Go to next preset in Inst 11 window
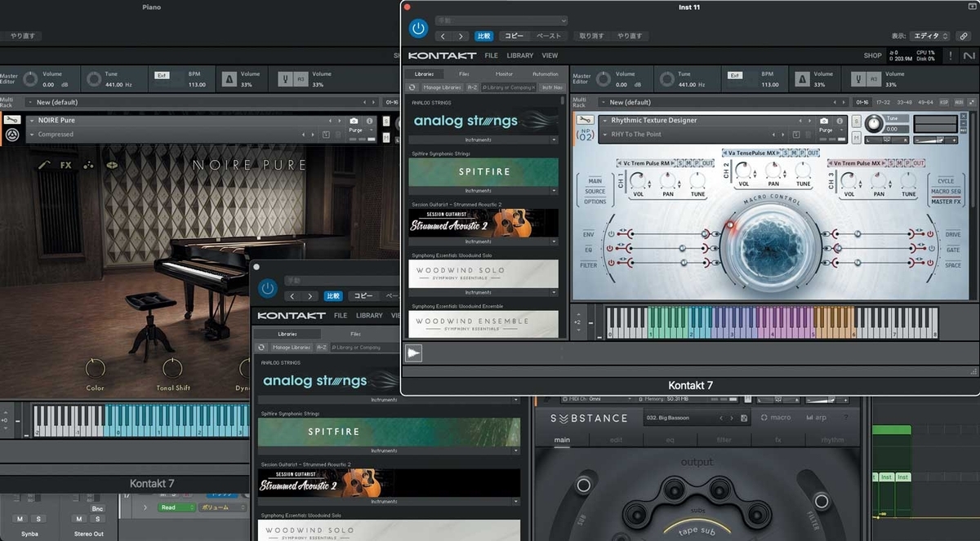This screenshot has width=980, height=541. [461, 36]
